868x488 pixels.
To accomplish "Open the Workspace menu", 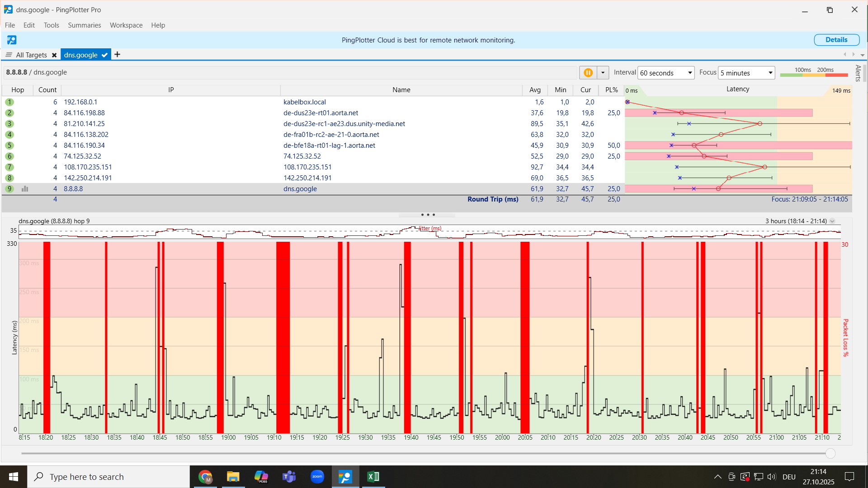I will (x=126, y=25).
